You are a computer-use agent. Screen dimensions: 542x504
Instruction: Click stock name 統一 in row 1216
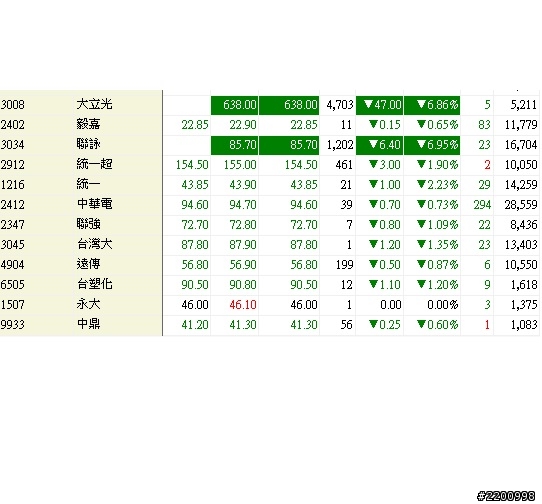pos(88,184)
